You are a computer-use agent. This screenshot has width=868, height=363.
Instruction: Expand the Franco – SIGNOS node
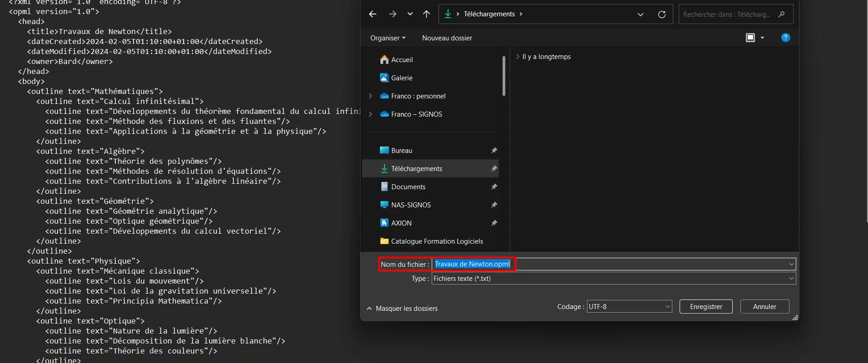370,114
